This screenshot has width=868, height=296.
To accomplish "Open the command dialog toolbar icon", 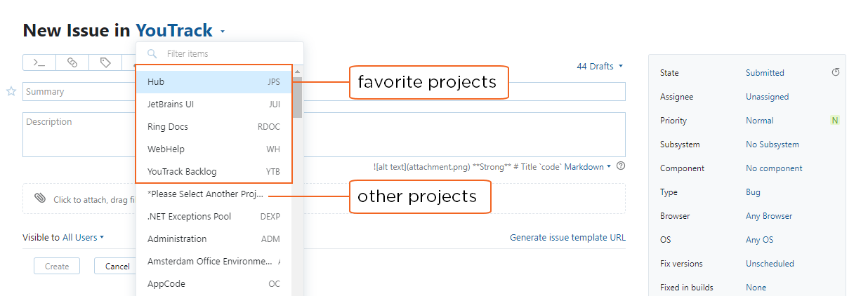I will click(39, 62).
